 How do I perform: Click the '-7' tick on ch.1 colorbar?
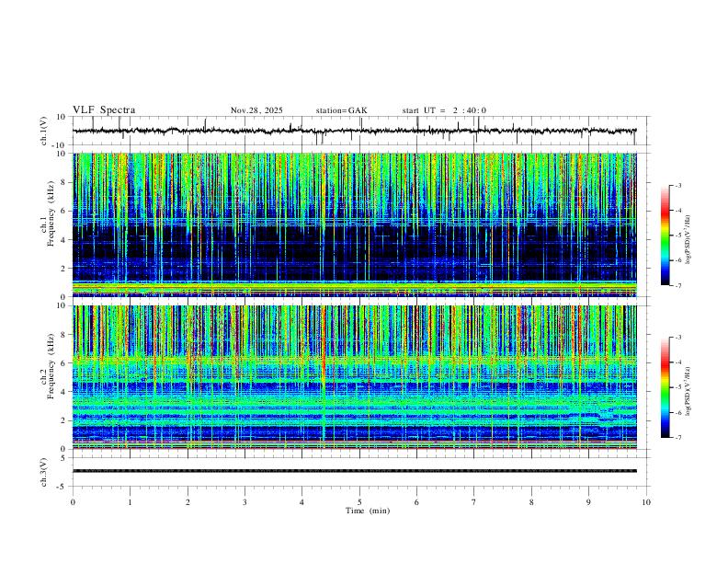pos(677,286)
